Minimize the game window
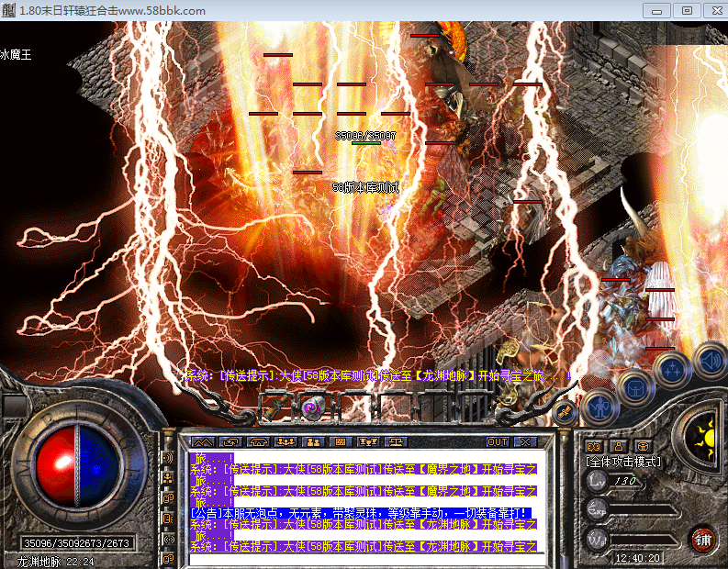 656,10
